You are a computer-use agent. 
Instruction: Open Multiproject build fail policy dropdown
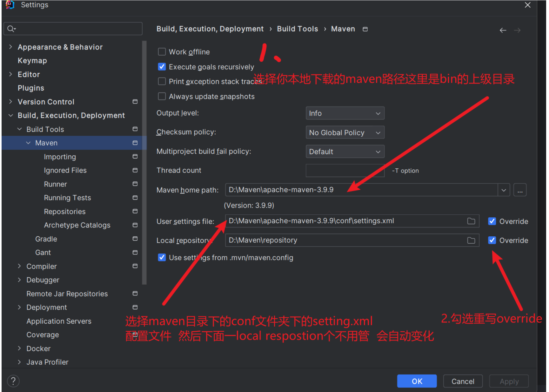tap(345, 152)
